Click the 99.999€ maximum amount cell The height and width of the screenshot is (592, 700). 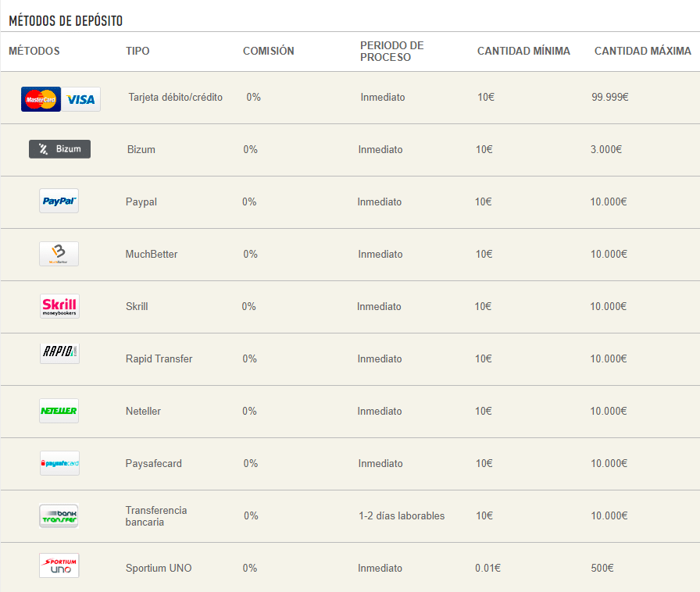coord(610,98)
